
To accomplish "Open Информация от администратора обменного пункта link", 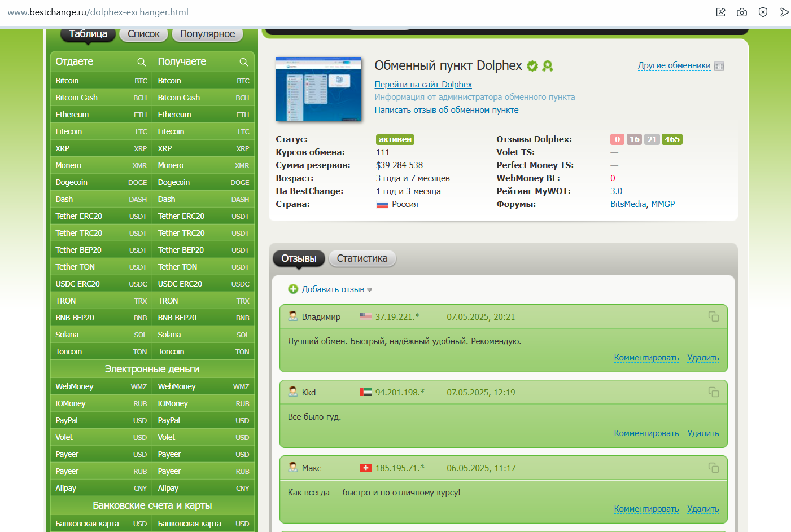I will [x=475, y=97].
